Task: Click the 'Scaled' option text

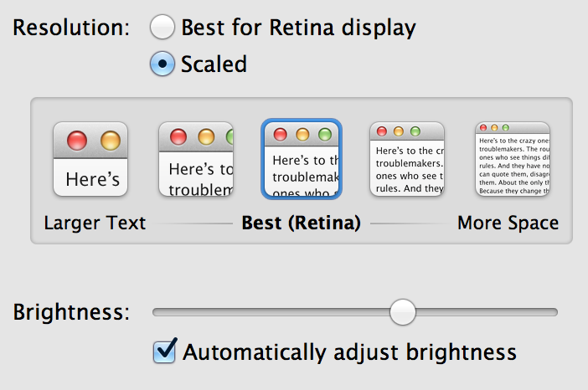Action: (x=214, y=64)
